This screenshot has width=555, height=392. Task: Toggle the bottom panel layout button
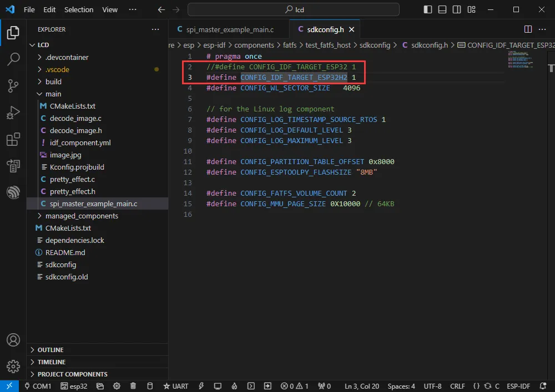442,9
